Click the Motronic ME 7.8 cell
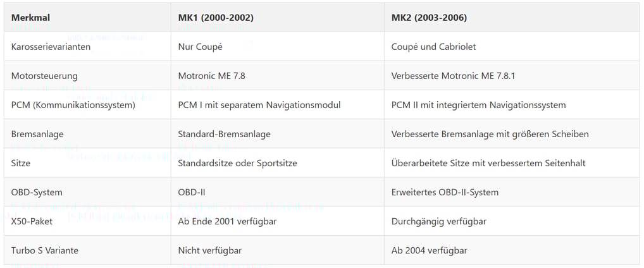Image resolution: width=644 pixels, height=268 pixels. [211, 76]
